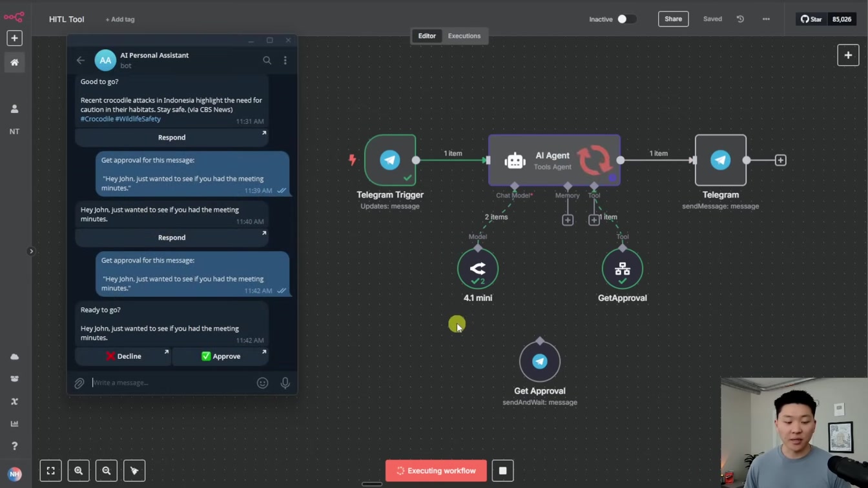Open the NT project item in sidebar
Screen dimensions: 868x488
14,131
